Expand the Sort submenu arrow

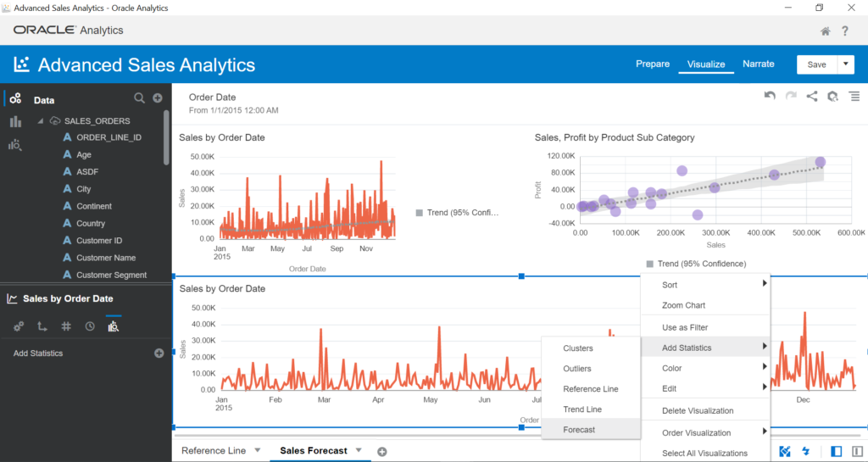(765, 283)
